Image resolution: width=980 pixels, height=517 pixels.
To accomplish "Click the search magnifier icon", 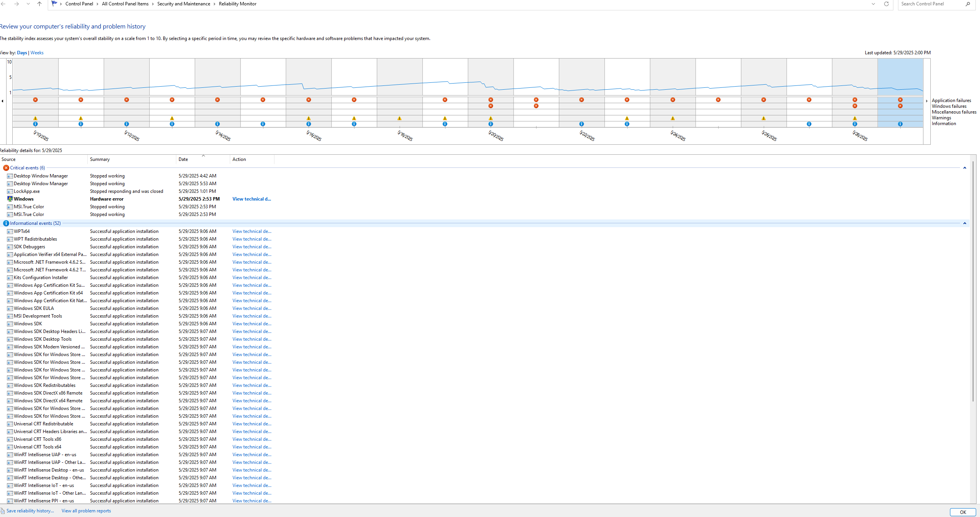I will [x=968, y=4].
